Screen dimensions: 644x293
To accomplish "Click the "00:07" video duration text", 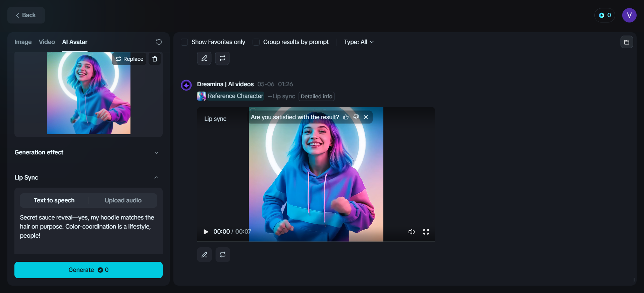I will point(243,232).
